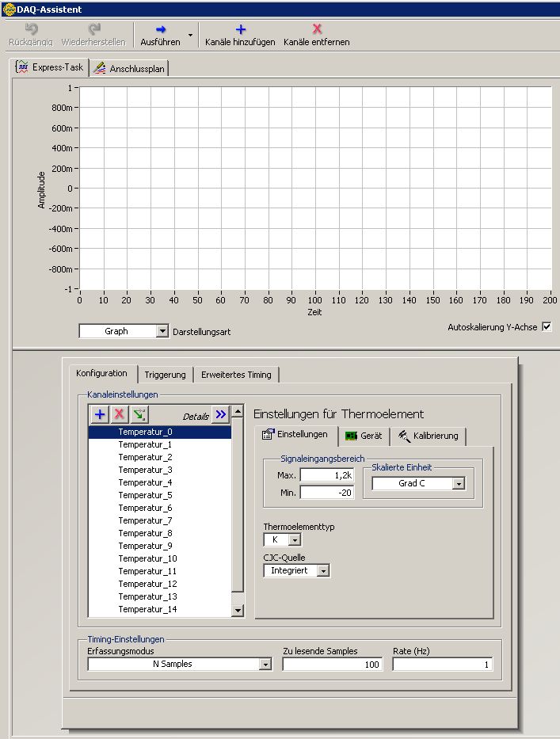
Task: Click Zu lesende Samples field
Action: coord(333,664)
